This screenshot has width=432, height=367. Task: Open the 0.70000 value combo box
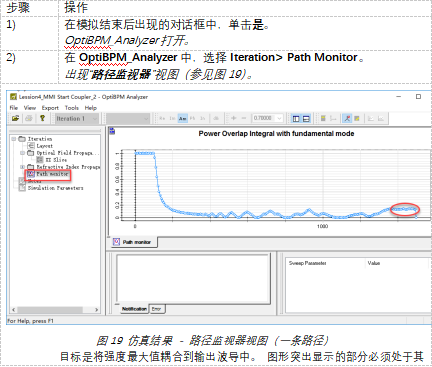click(x=267, y=118)
